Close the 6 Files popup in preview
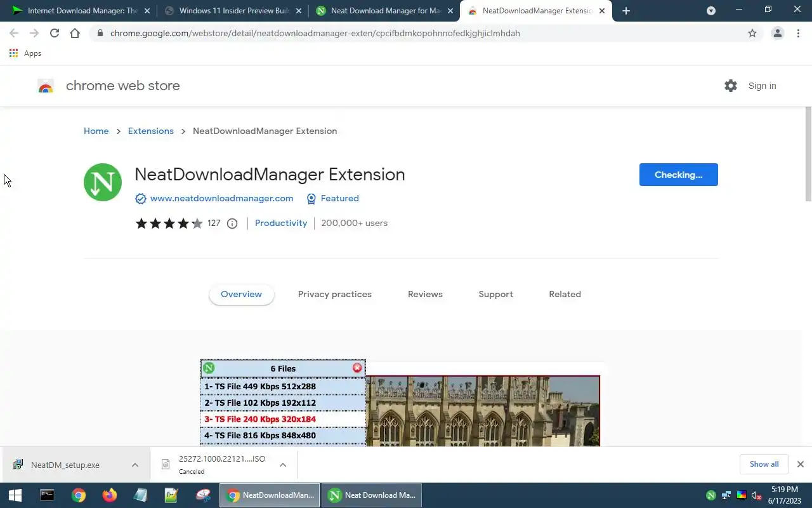This screenshot has width=812, height=508. click(357, 368)
